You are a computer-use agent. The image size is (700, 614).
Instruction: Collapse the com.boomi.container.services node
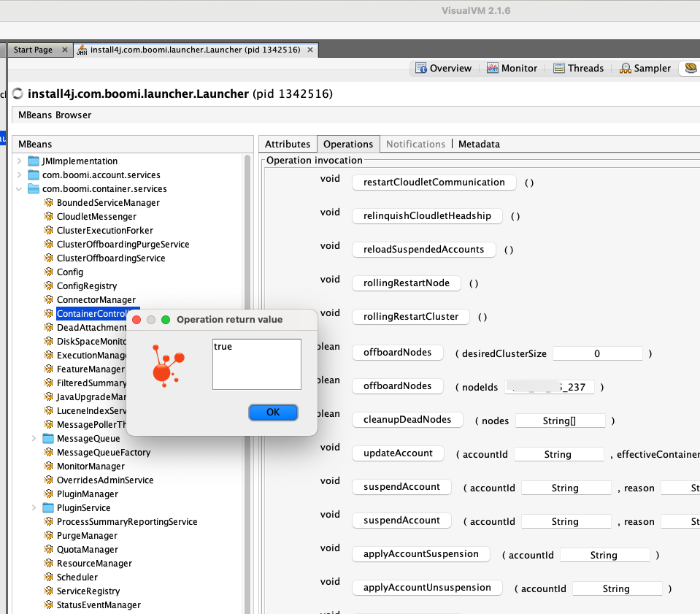tap(18, 188)
